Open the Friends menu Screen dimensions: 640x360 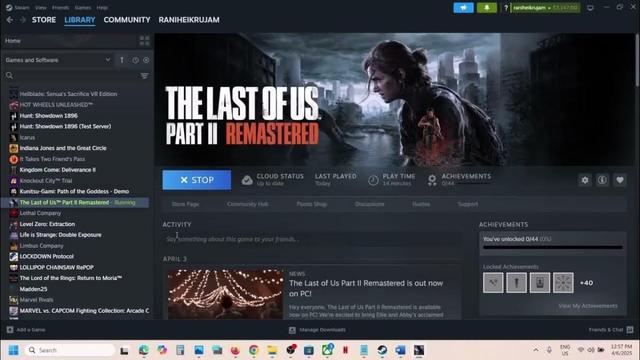(x=60, y=7)
